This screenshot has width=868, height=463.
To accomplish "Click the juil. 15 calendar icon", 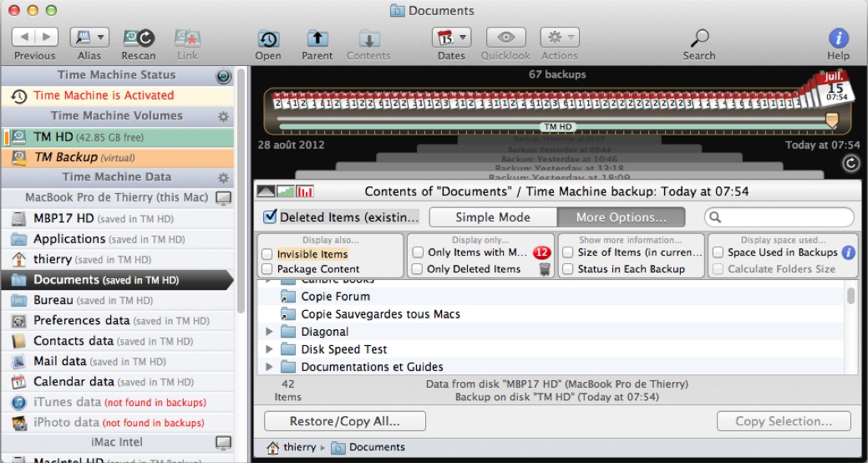I will 834,89.
